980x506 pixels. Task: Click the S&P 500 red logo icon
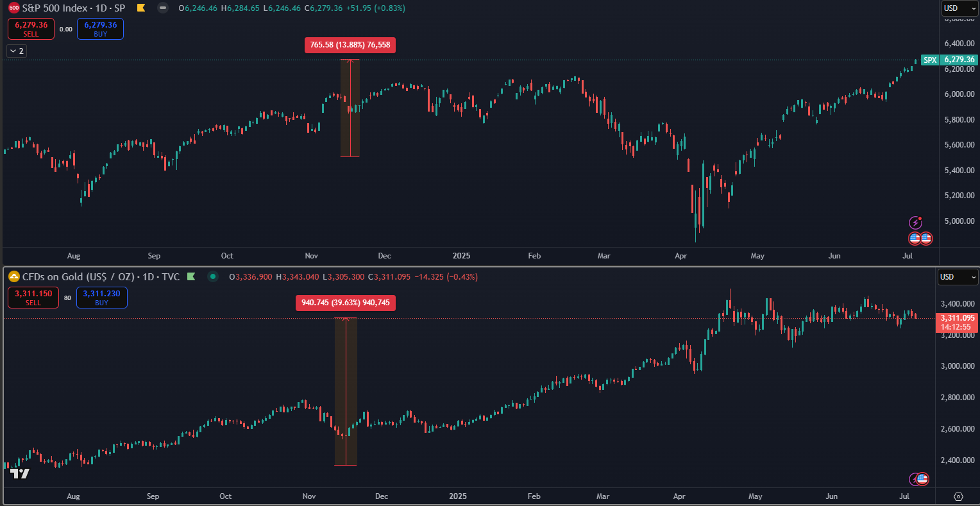pyautogui.click(x=13, y=8)
